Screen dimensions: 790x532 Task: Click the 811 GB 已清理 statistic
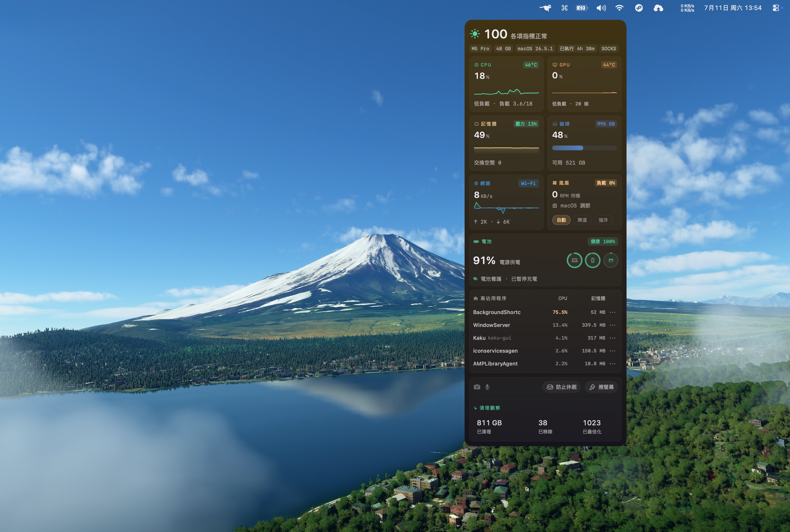click(489, 427)
